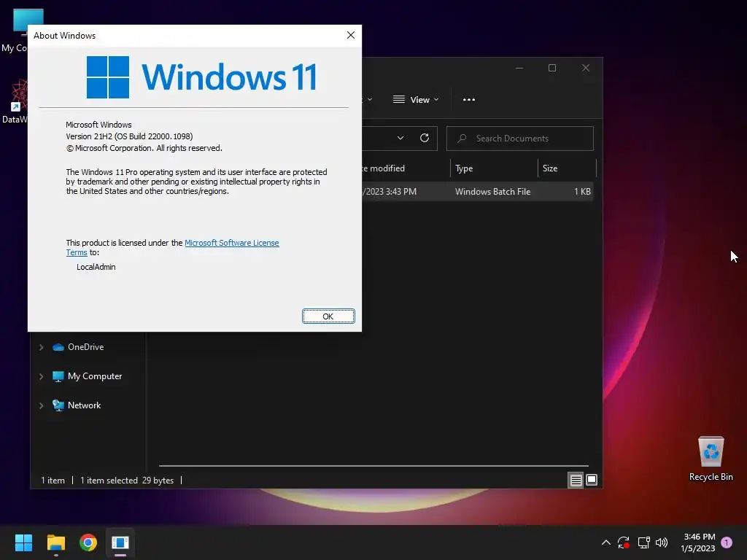The width and height of the screenshot is (747, 560).
Task: Close the About Windows dialog
Action: pyautogui.click(x=351, y=35)
